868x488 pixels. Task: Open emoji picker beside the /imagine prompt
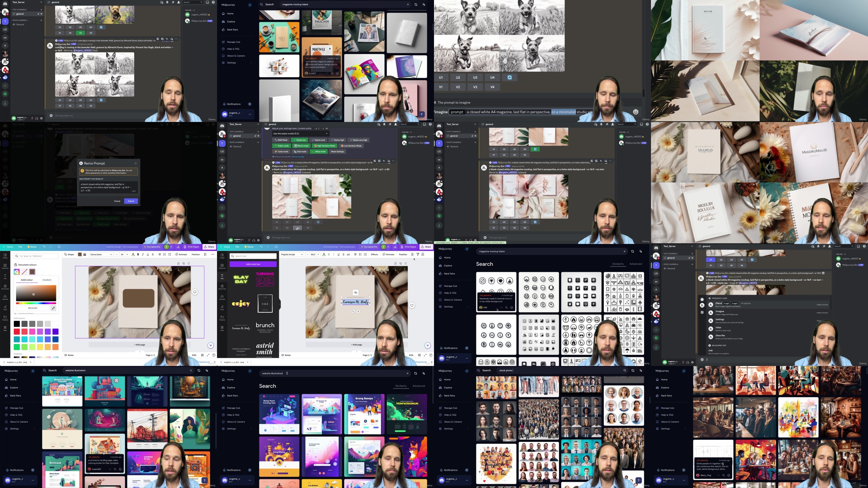coord(636,112)
